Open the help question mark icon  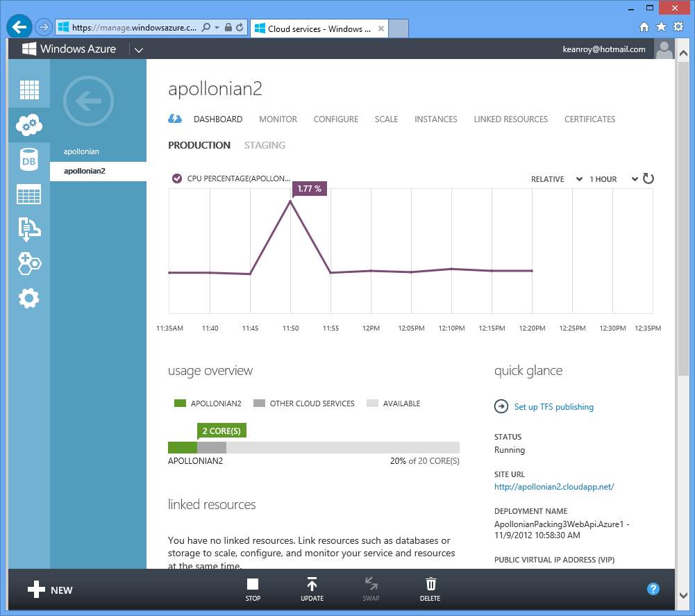tap(653, 589)
